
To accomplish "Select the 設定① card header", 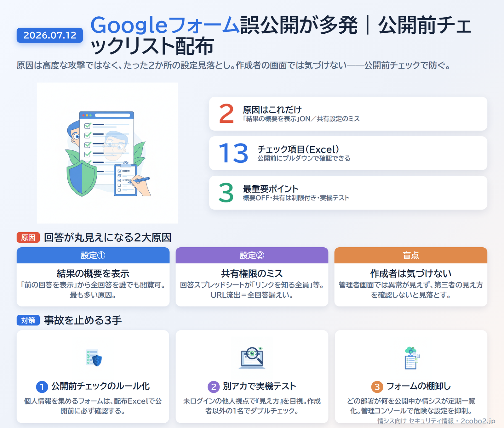I will click(x=93, y=255).
